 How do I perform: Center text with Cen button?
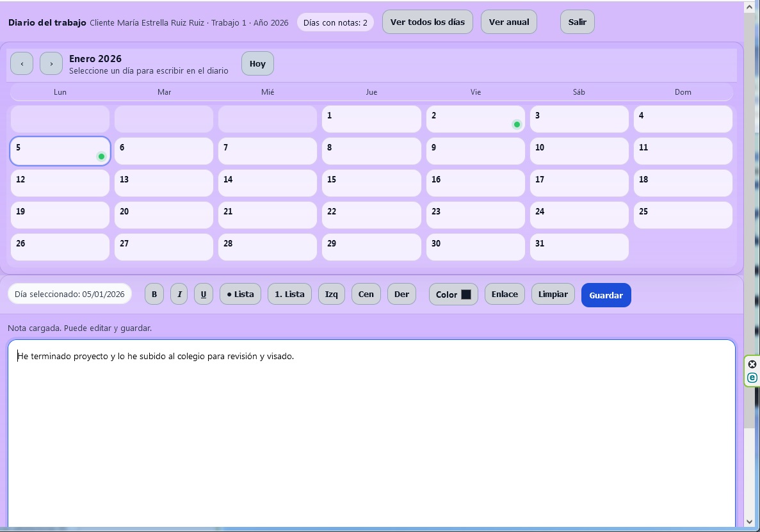[366, 294]
